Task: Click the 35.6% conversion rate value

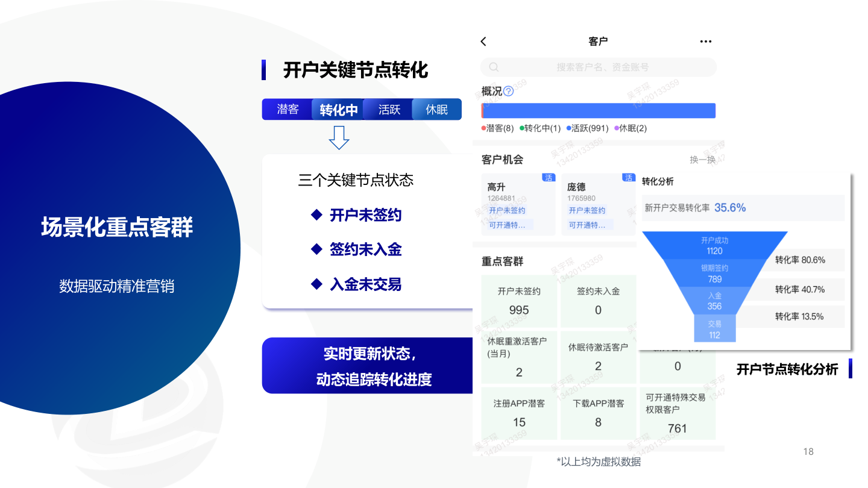Action: pyautogui.click(x=730, y=207)
